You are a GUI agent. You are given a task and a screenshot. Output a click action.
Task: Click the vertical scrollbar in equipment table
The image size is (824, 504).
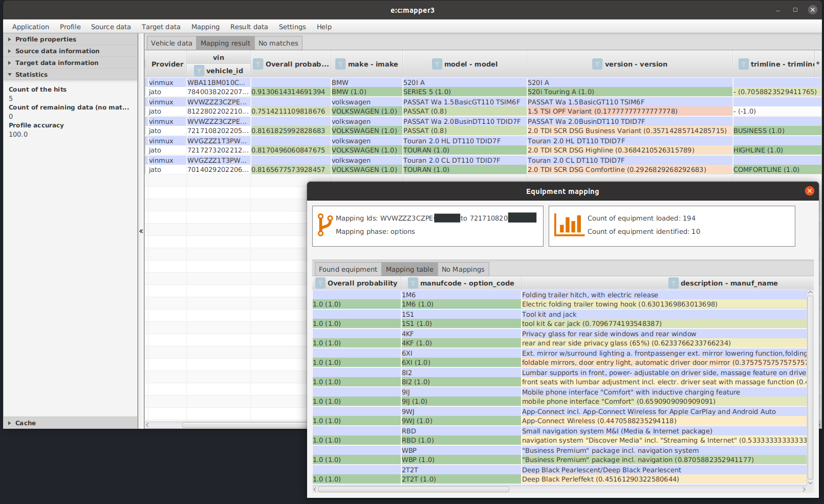[x=810, y=386]
